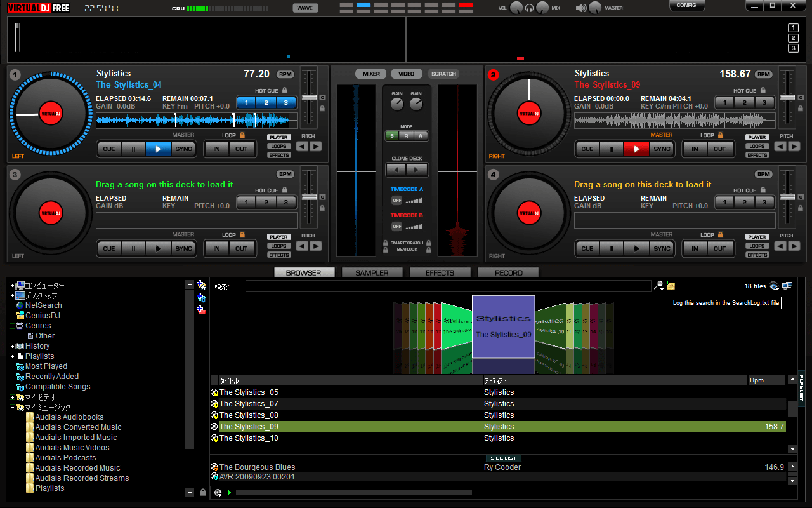
Task: Turn on Timecode A OFF switch
Action: coord(396,200)
